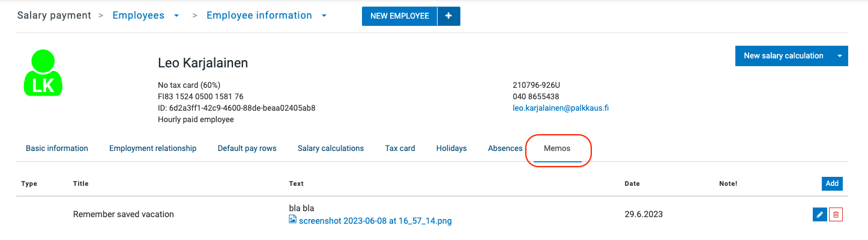Open the New salary calculation dropdown arrow

(839, 56)
